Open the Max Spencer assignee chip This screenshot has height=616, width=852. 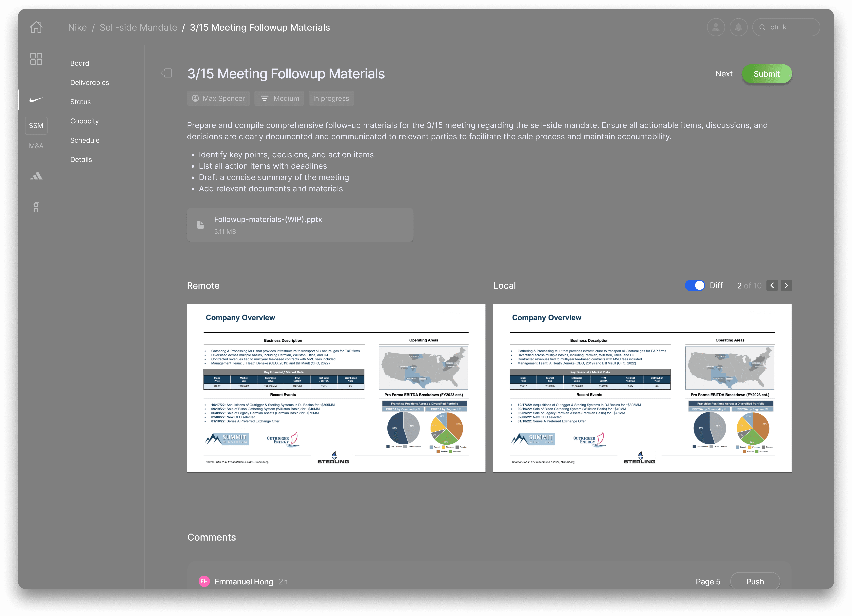[x=218, y=98]
